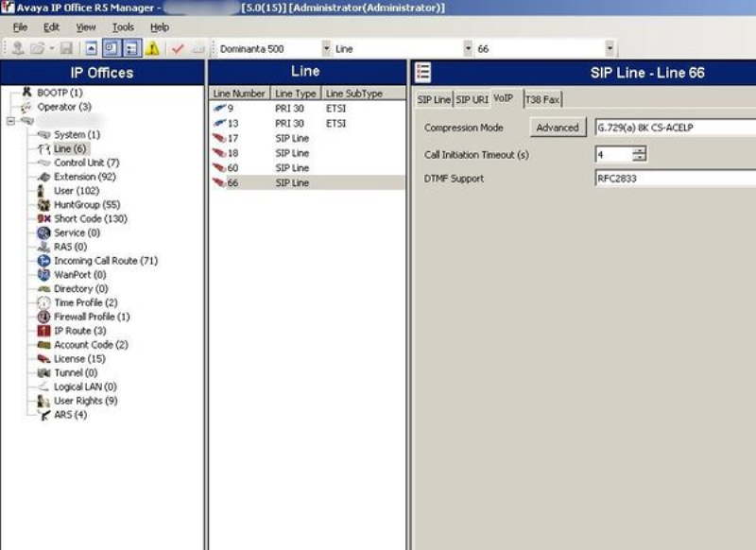Viewport: 756px width, 550px height.
Task: Click the save configuration floppy disk icon
Action: tap(66, 49)
